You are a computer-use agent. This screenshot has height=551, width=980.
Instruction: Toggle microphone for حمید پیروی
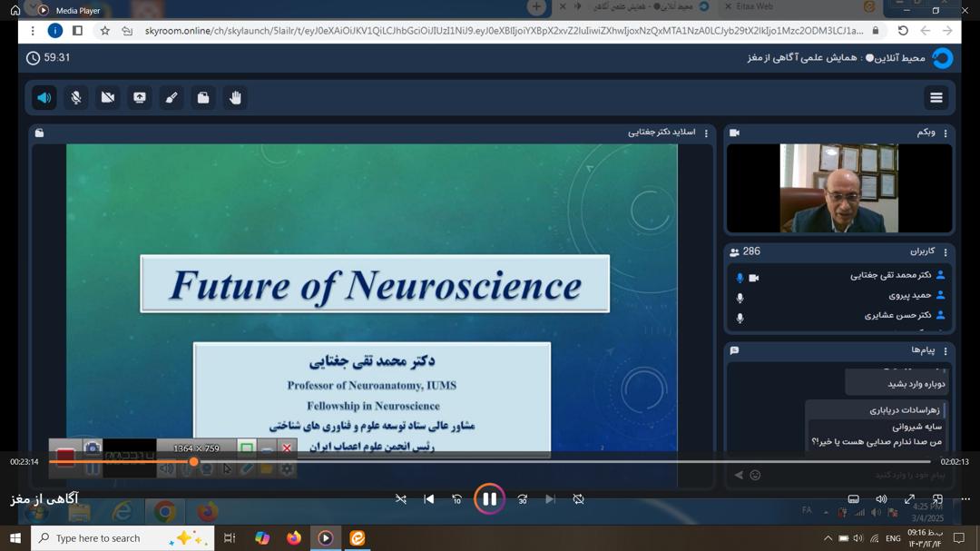click(x=740, y=298)
